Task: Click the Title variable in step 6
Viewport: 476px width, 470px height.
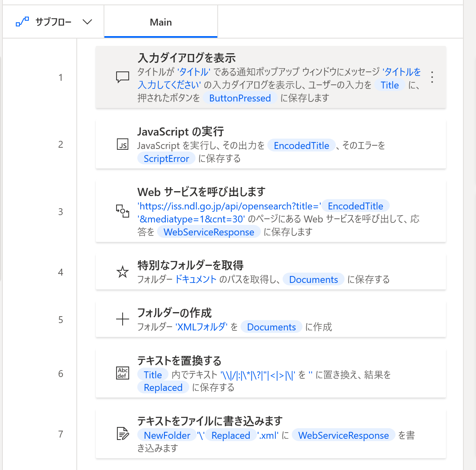Action: tap(153, 375)
